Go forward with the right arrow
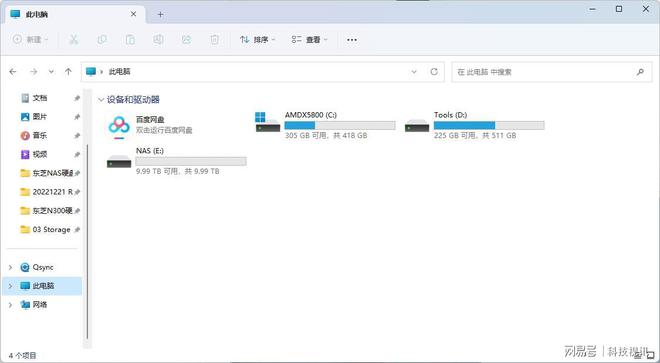660x363 pixels. click(33, 72)
